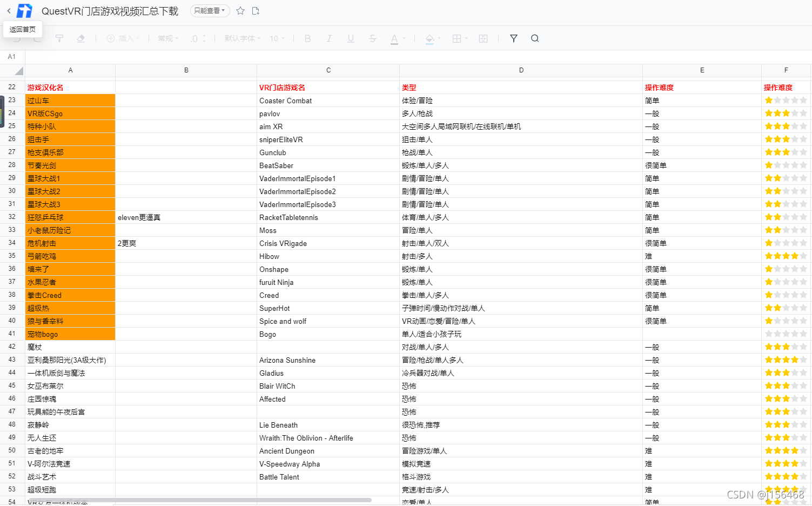Click the decimal places .0 control

pos(198,38)
